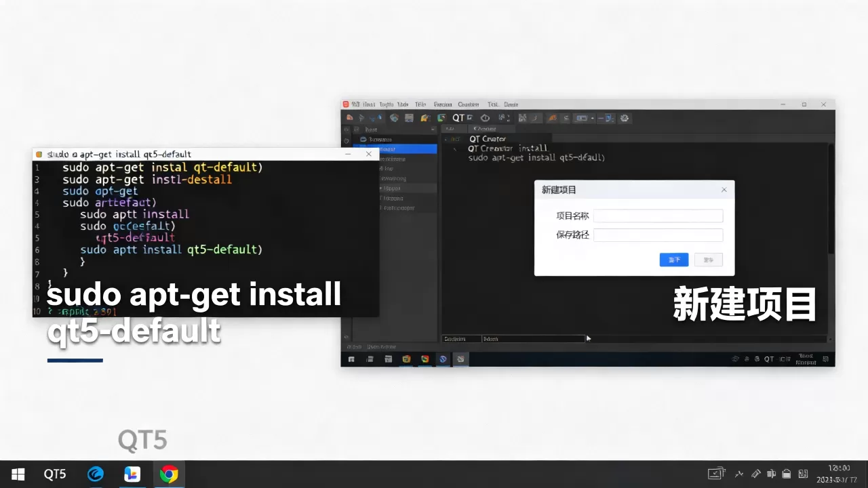Click the yellow icon in Qt Creator toolbar

[x=425, y=118]
